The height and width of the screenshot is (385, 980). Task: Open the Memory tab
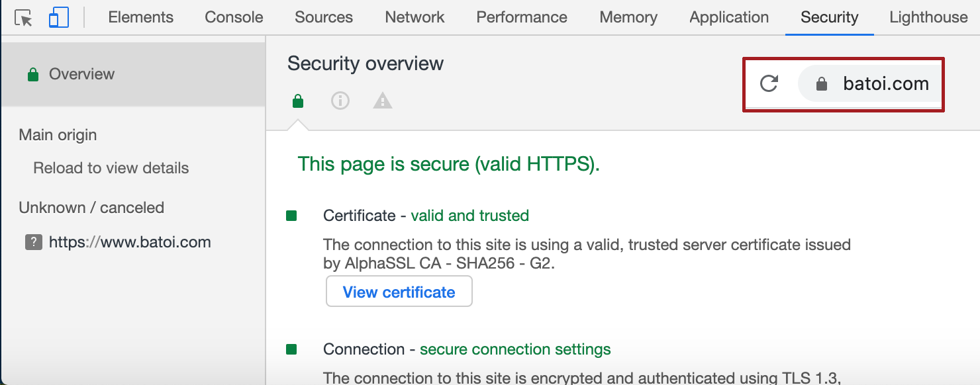point(628,18)
